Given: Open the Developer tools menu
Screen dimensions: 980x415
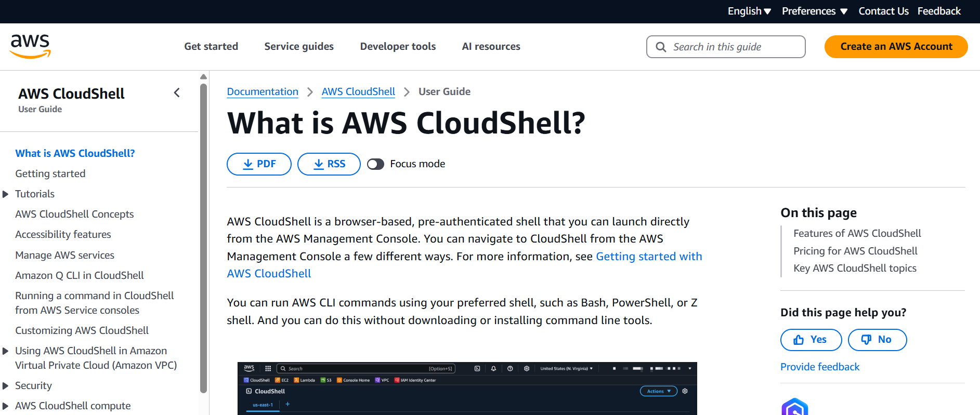Looking at the screenshot, I should click(x=398, y=47).
